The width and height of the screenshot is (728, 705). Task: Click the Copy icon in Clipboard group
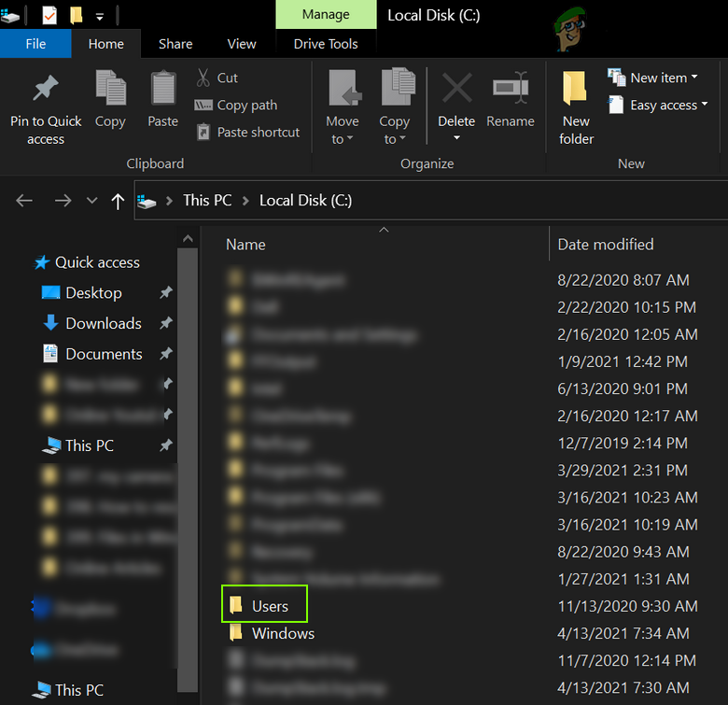tap(110, 91)
